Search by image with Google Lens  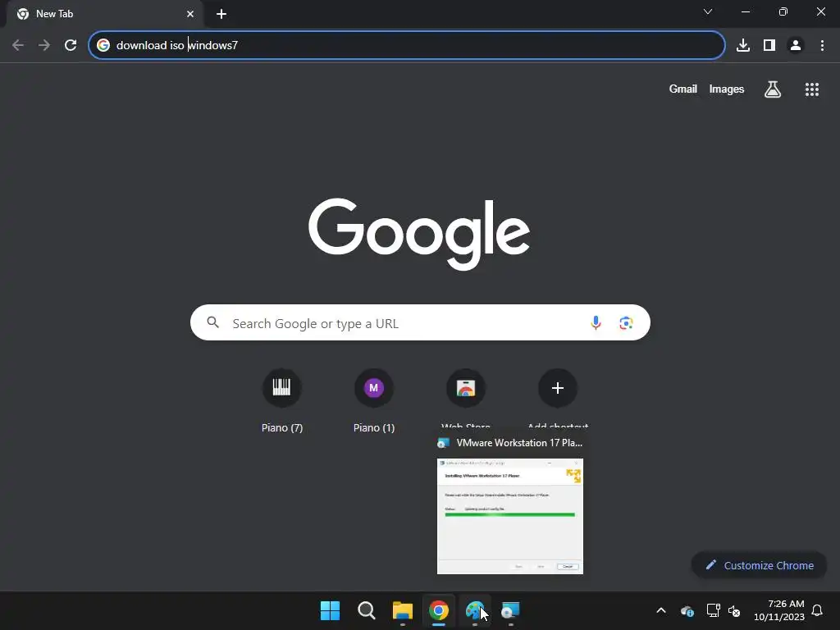pos(626,322)
